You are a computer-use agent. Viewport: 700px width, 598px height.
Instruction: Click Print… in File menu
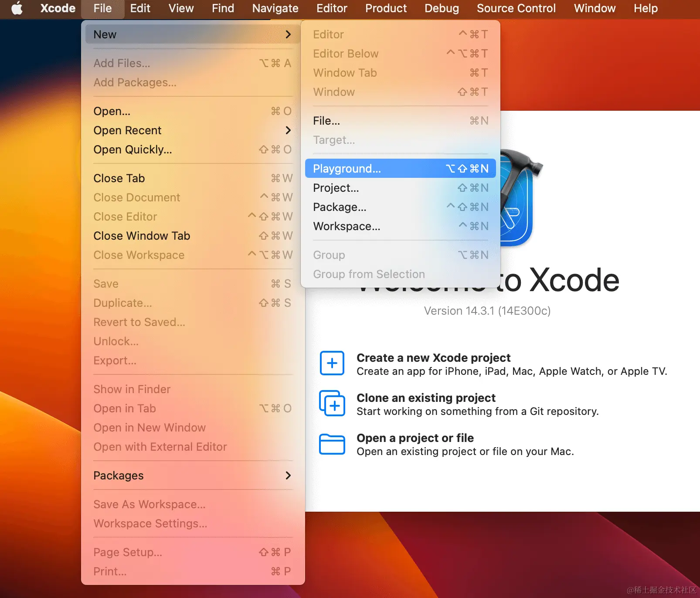(x=193, y=571)
